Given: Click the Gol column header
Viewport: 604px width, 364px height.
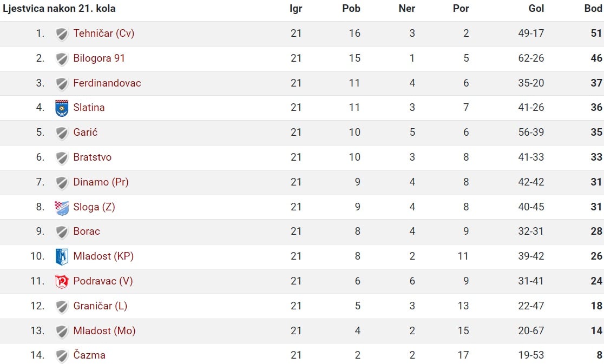Looking at the screenshot, I should [536, 9].
